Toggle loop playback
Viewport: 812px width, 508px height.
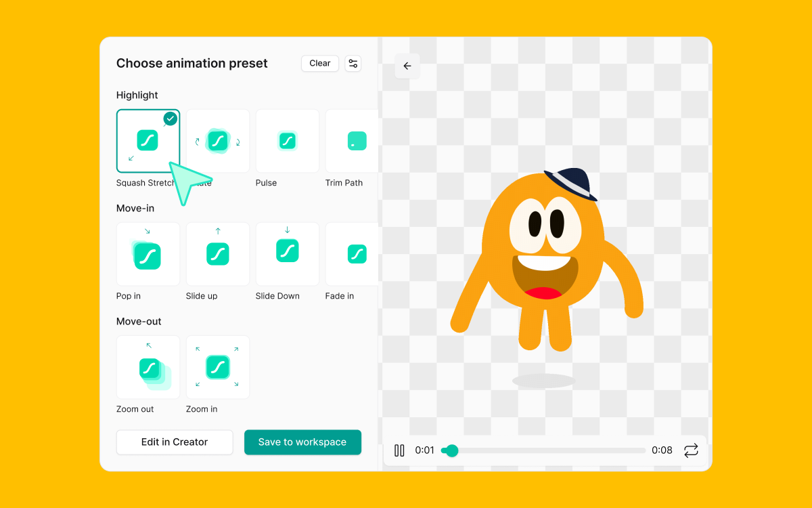coord(690,450)
